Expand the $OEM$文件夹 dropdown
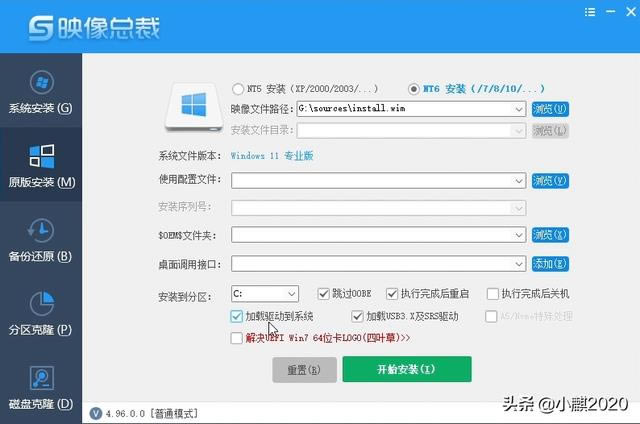 518,235
